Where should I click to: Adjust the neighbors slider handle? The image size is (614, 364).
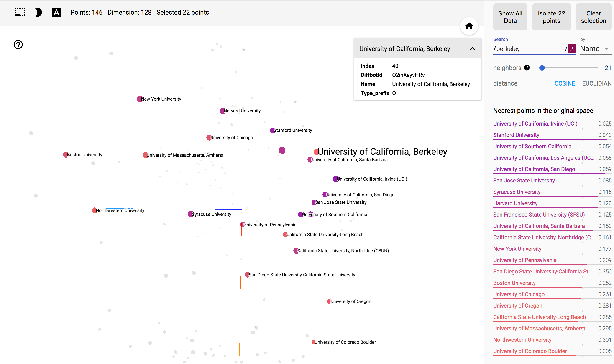click(x=542, y=68)
